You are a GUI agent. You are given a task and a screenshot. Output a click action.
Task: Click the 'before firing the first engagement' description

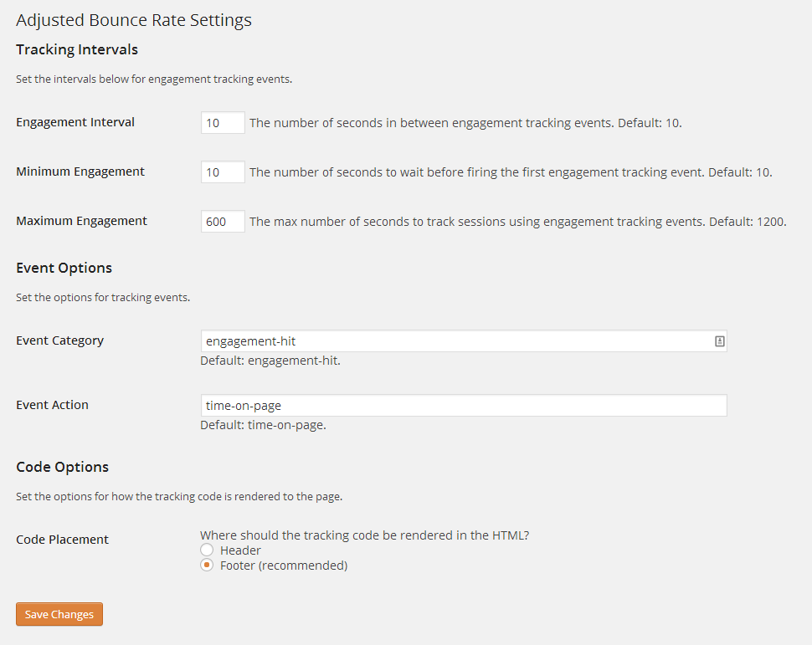(x=511, y=172)
